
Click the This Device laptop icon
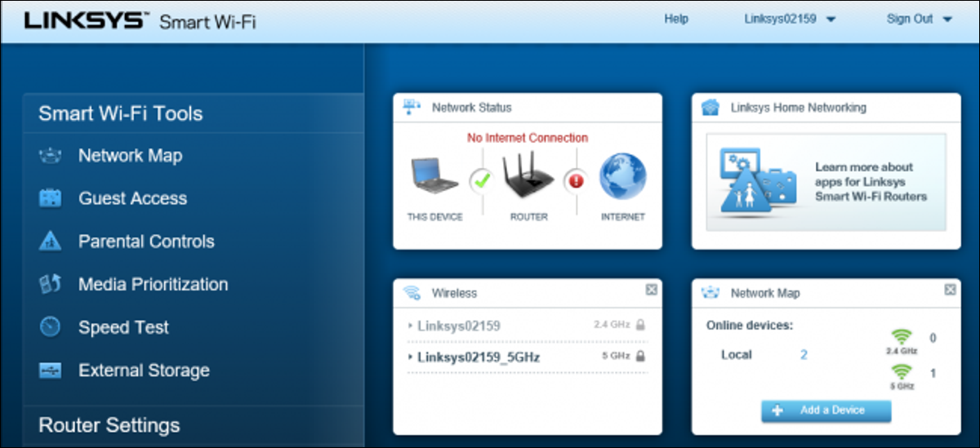[434, 175]
